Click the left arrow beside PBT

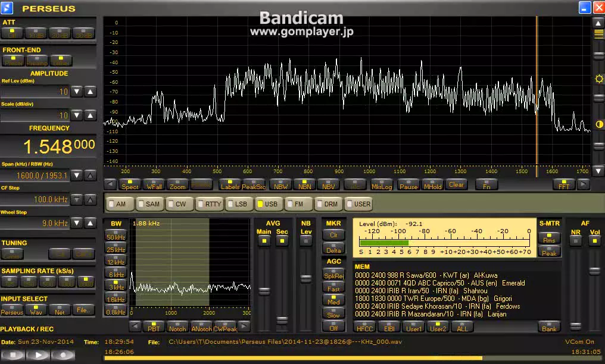(135, 327)
